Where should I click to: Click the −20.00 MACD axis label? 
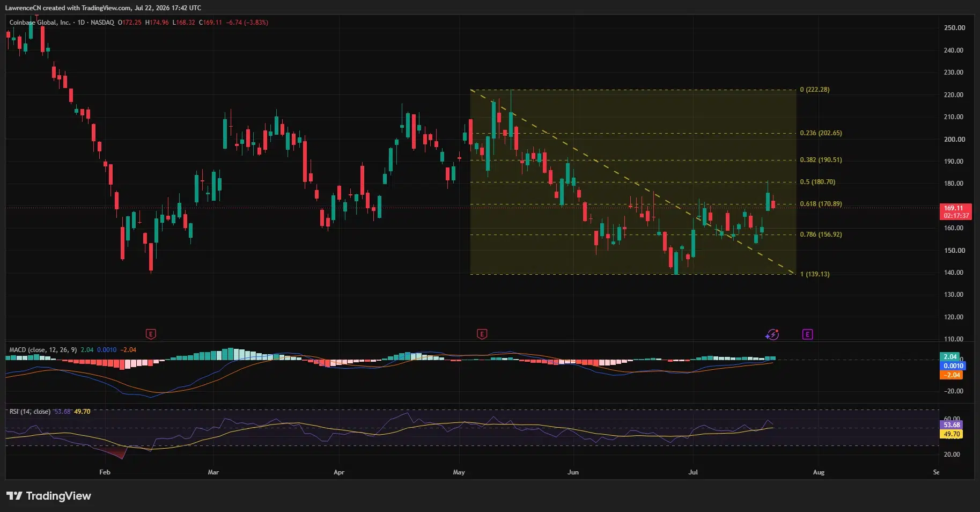pyautogui.click(x=954, y=391)
